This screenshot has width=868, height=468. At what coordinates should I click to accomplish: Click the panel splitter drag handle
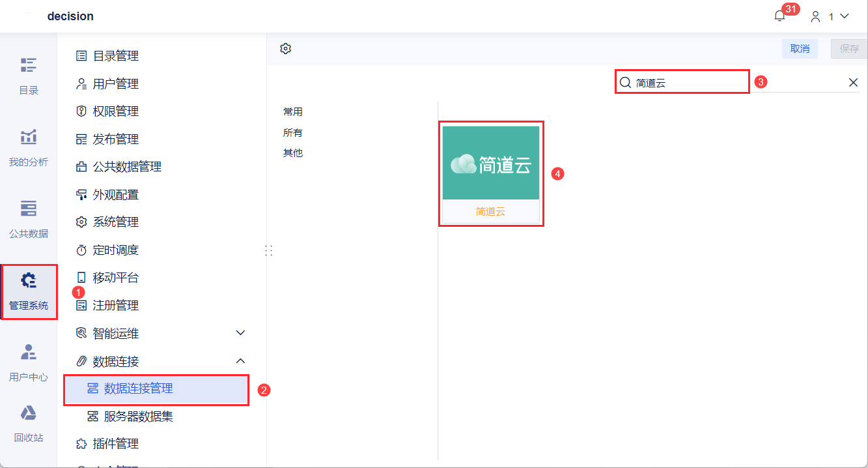(x=268, y=250)
